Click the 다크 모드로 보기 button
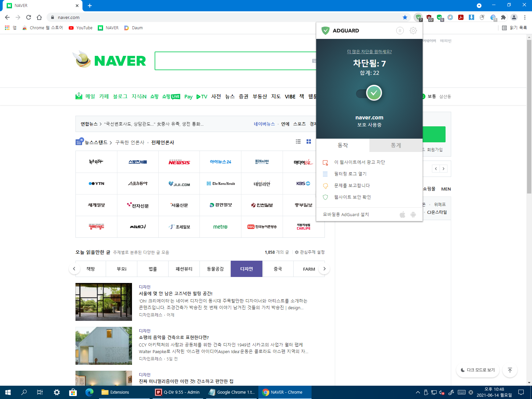532x399 pixels. pos(478,370)
